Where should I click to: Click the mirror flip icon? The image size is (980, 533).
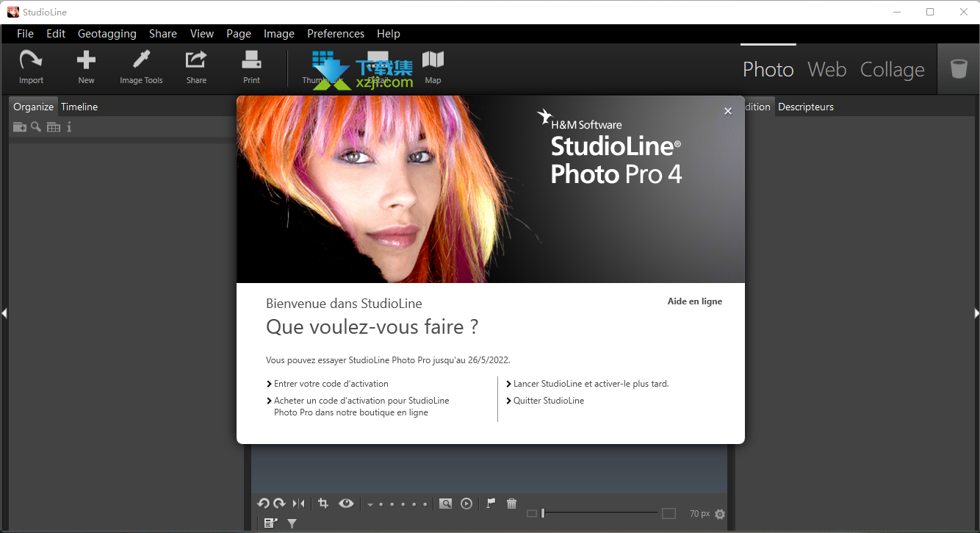coord(298,504)
